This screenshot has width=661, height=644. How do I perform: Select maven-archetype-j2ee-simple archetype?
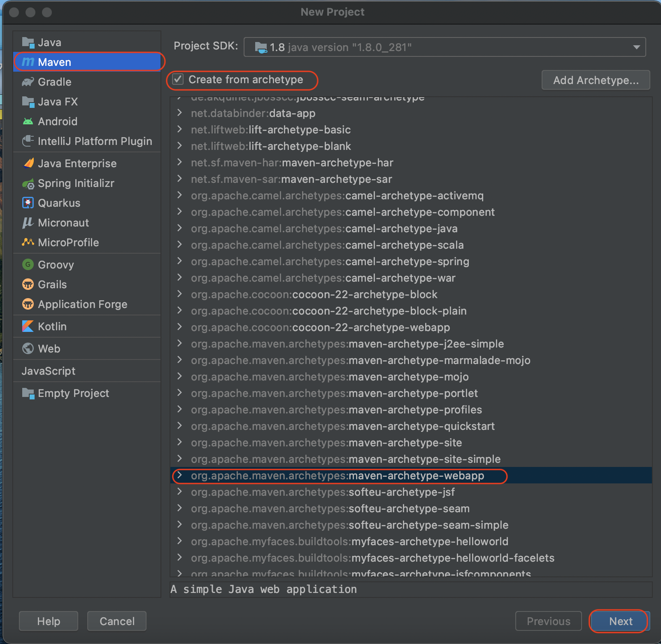[x=411, y=344]
